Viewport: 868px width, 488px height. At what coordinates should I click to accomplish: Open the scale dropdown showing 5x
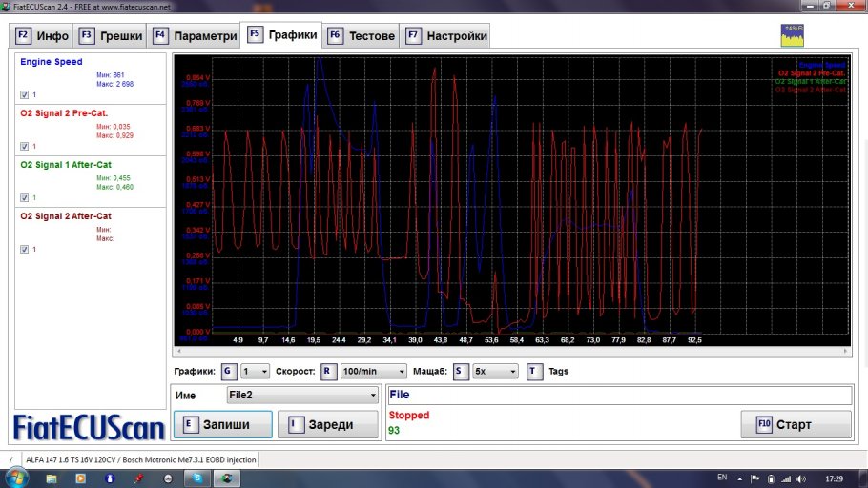(495, 371)
